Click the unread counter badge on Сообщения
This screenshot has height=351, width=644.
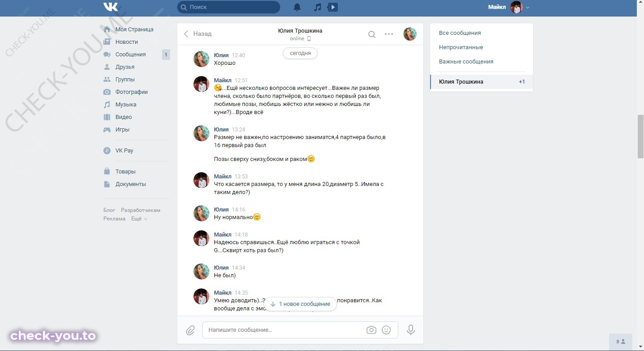coord(166,55)
